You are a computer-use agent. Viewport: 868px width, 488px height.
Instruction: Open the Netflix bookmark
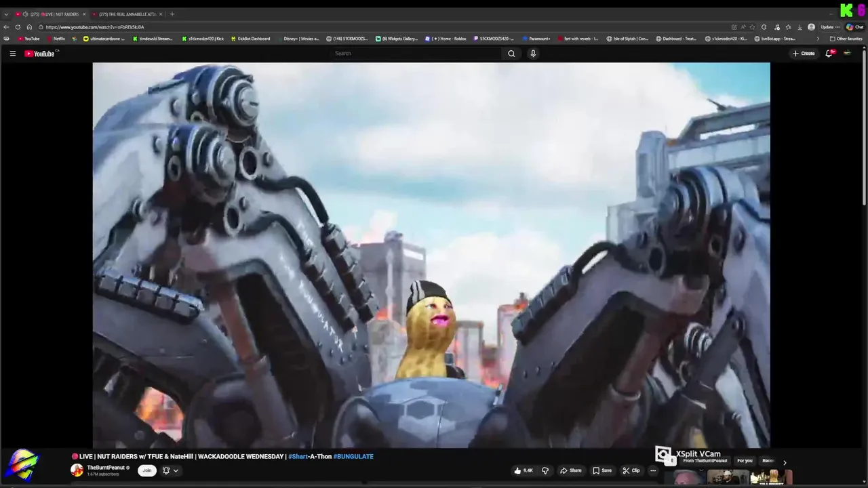pos(56,39)
